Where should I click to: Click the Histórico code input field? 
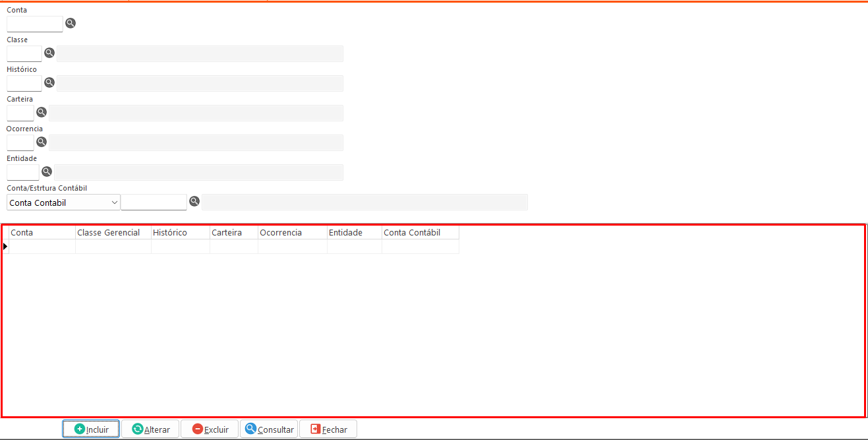pyautogui.click(x=24, y=84)
